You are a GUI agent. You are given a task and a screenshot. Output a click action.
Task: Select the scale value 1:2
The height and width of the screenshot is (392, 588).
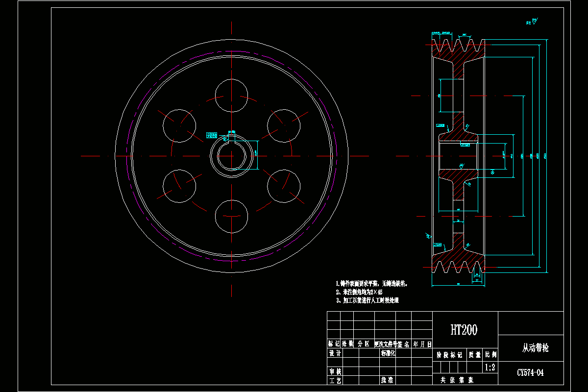(490, 367)
